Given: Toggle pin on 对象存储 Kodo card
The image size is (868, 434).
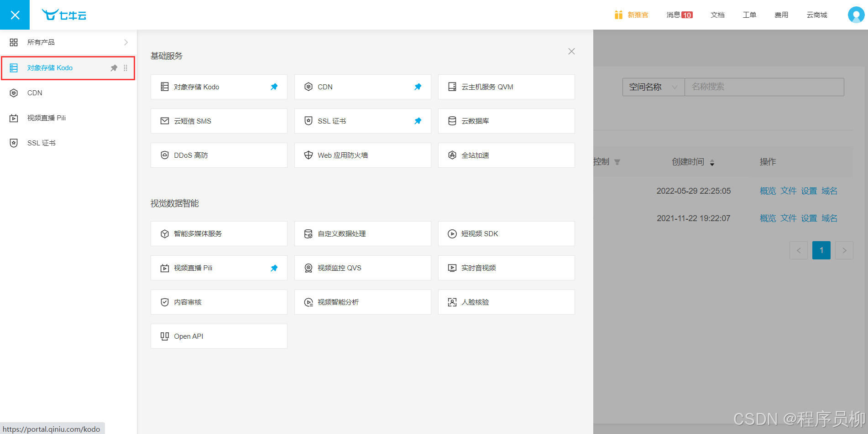Looking at the screenshot, I should pyautogui.click(x=274, y=87).
